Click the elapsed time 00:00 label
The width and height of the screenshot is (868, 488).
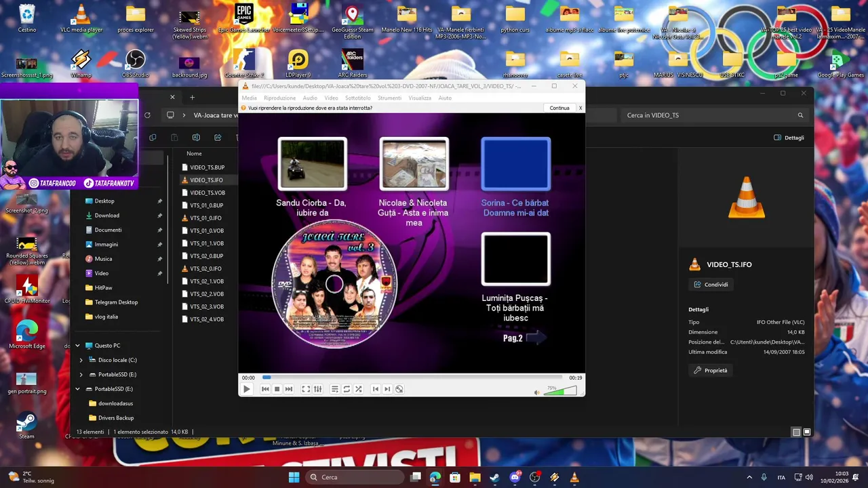point(248,378)
